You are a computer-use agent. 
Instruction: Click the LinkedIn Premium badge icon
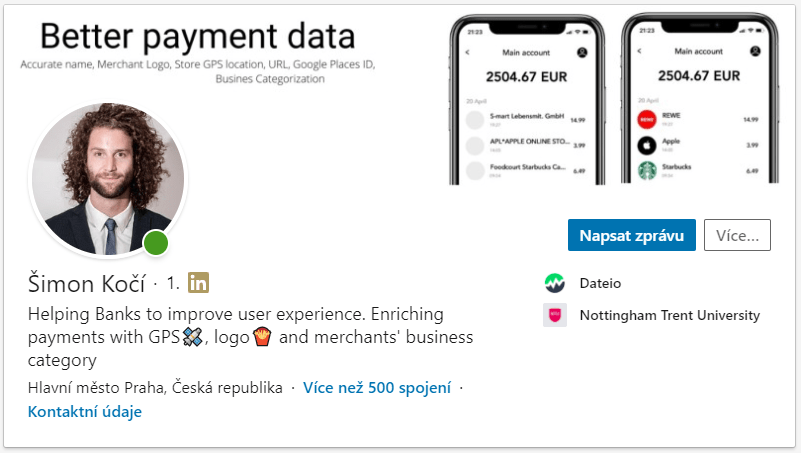pos(198,283)
